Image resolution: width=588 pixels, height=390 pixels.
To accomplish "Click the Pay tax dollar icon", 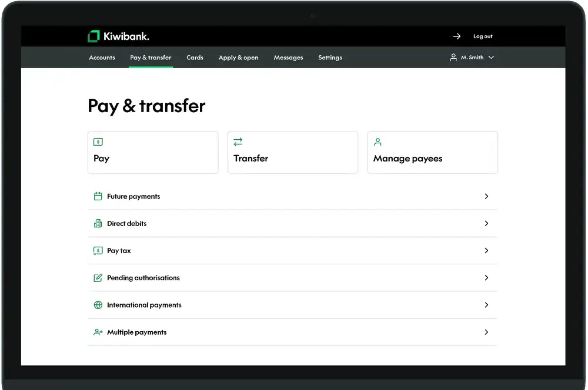I will pyautogui.click(x=98, y=251).
